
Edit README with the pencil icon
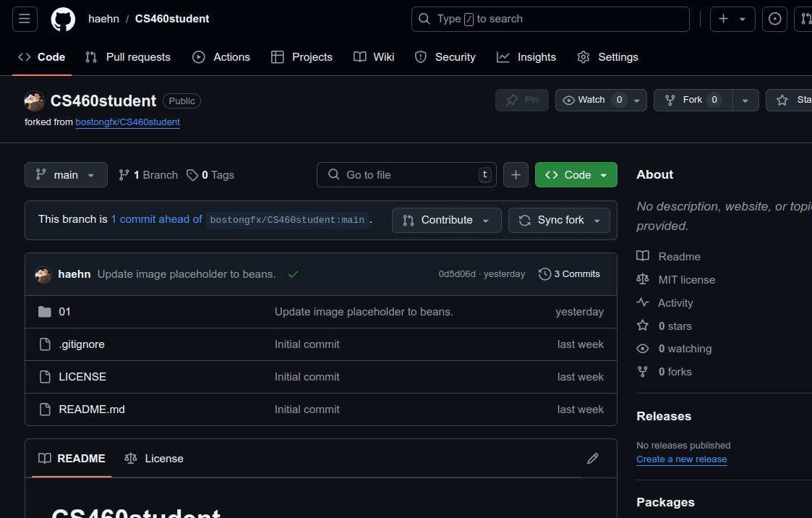593,459
